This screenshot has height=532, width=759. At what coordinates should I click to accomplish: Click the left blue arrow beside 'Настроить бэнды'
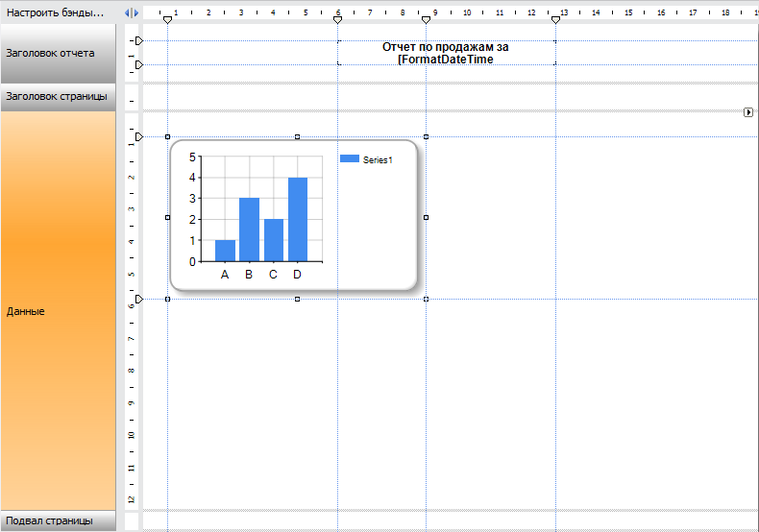point(128,12)
